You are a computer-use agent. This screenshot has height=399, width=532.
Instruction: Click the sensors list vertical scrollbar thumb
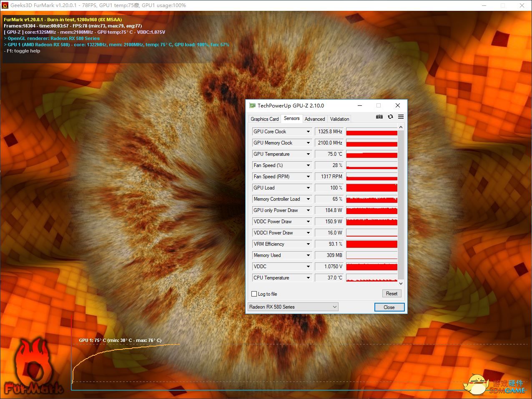pos(401,204)
